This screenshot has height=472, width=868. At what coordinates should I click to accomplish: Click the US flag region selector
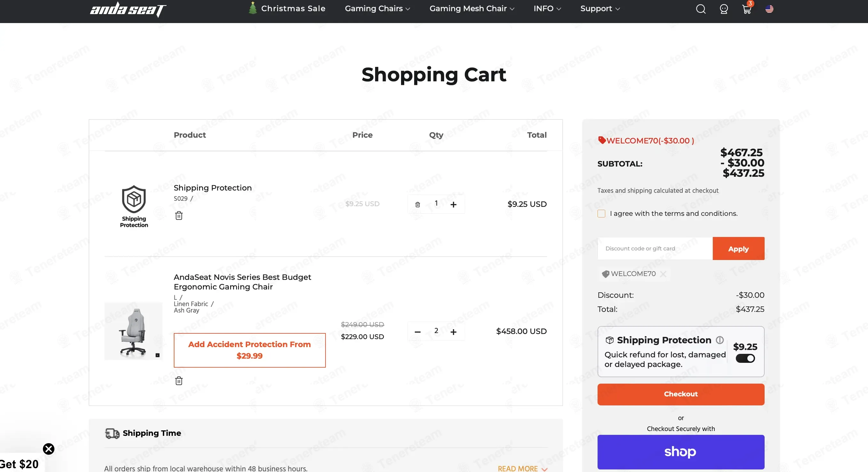coord(769,9)
